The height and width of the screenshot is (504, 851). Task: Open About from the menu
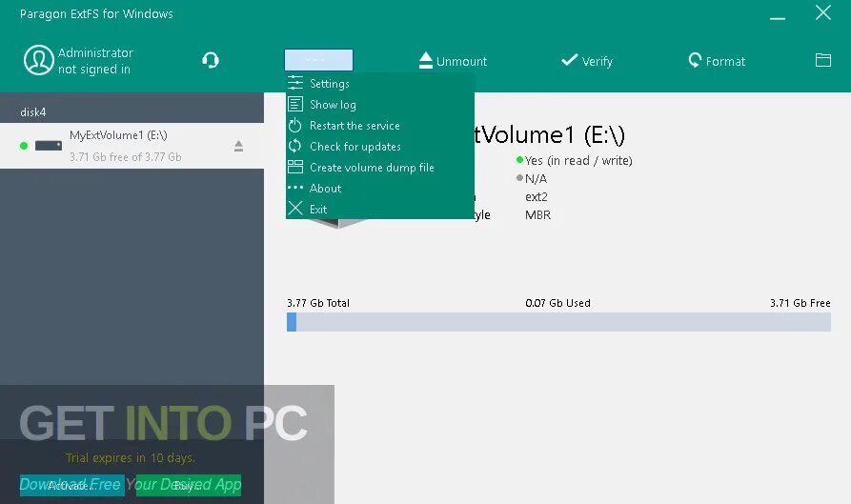[x=380, y=189]
